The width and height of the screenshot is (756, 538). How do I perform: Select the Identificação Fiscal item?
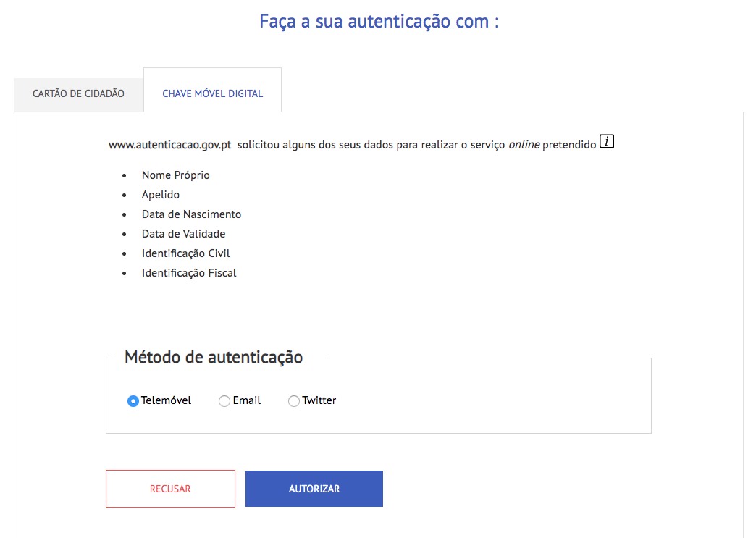pos(189,272)
